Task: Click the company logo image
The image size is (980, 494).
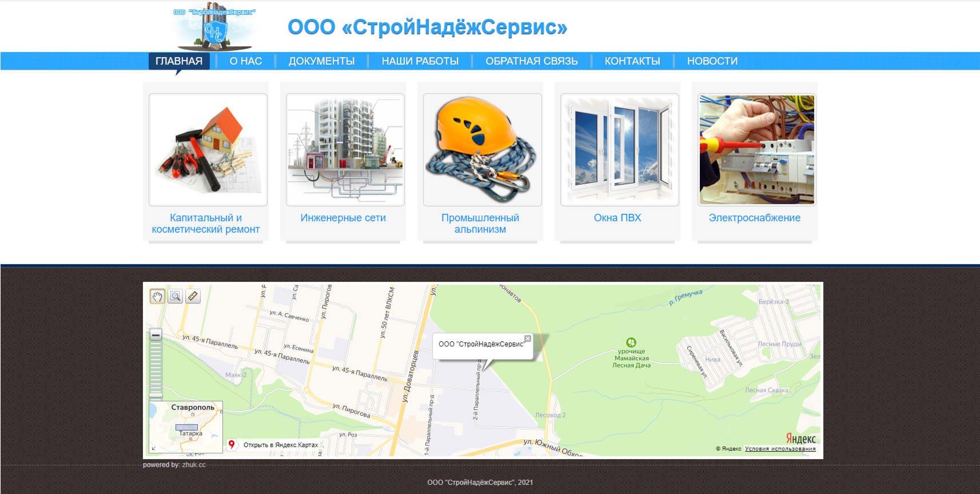Action: click(214, 26)
